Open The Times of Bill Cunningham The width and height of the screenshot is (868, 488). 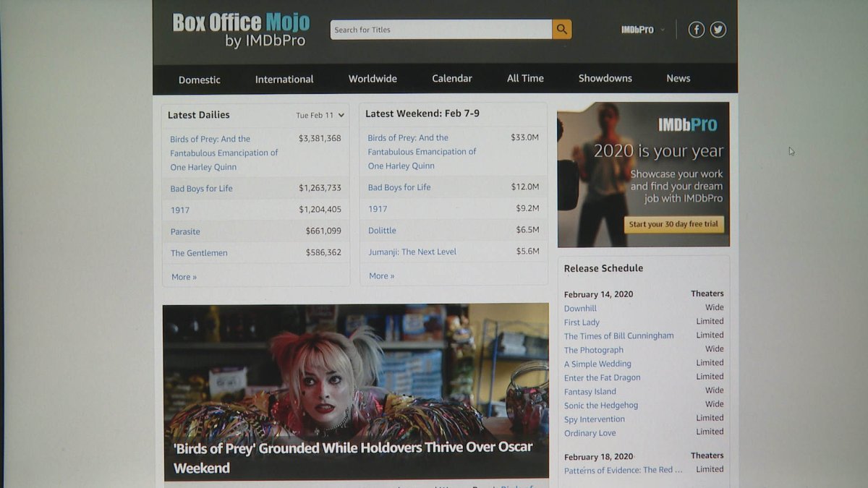[618, 336]
